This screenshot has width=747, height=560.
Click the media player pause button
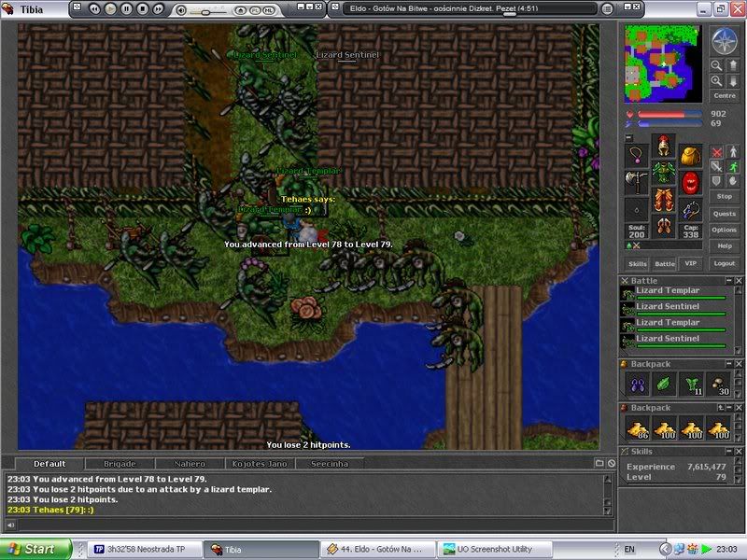point(126,8)
